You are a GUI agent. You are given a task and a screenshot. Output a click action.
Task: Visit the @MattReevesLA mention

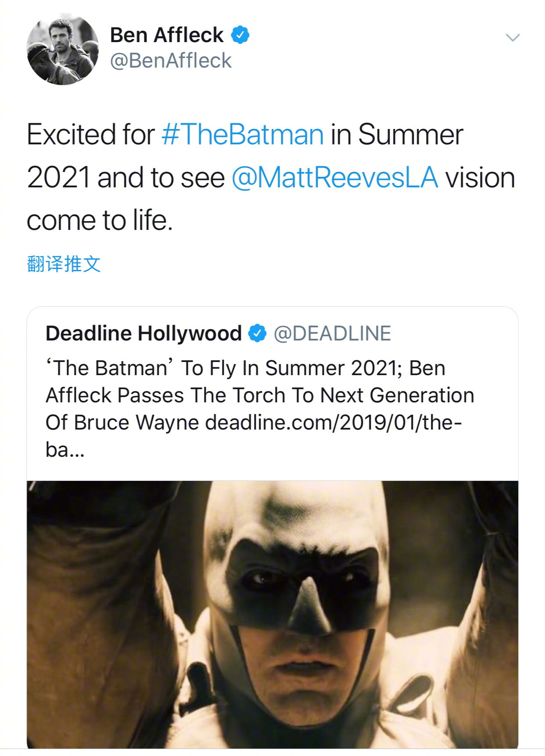click(x=334, y=178)
